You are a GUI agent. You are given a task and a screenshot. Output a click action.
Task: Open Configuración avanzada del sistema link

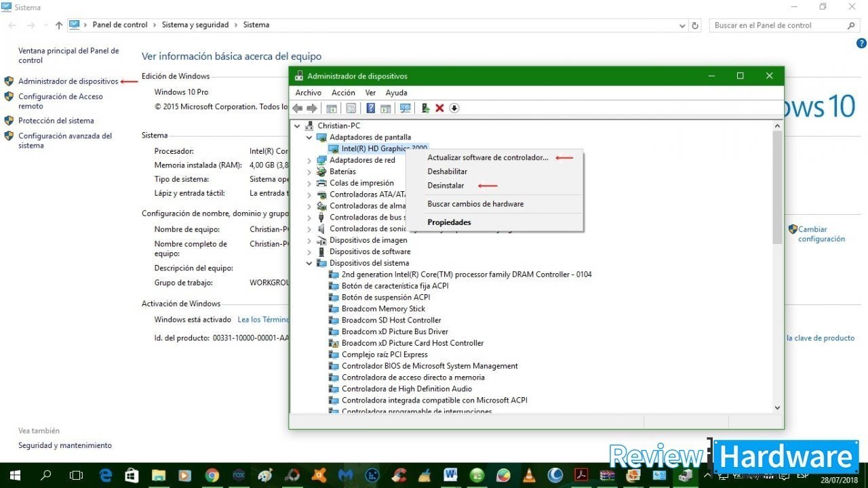tap(65, 140)
